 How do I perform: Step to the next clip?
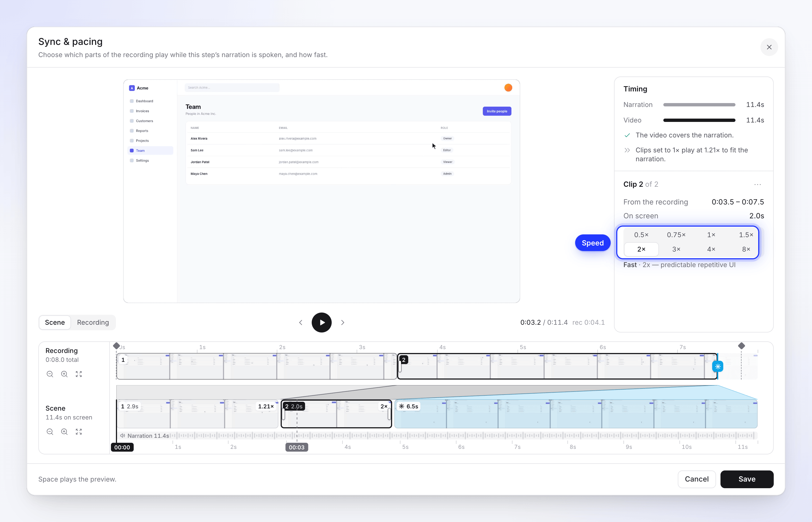(342, 322)
